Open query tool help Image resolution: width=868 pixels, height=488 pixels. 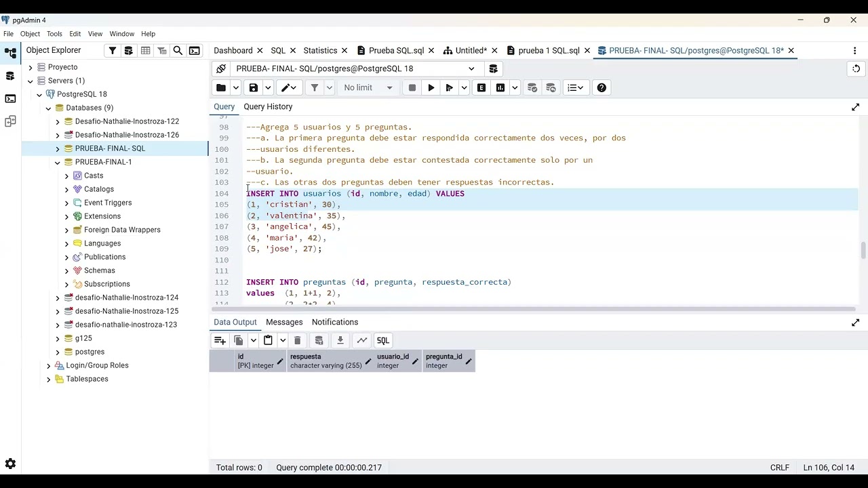[x=601, y=87]
